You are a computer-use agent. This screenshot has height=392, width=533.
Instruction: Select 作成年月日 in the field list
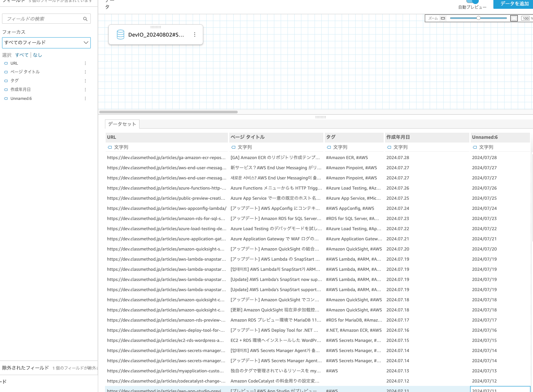coord(21,90)
